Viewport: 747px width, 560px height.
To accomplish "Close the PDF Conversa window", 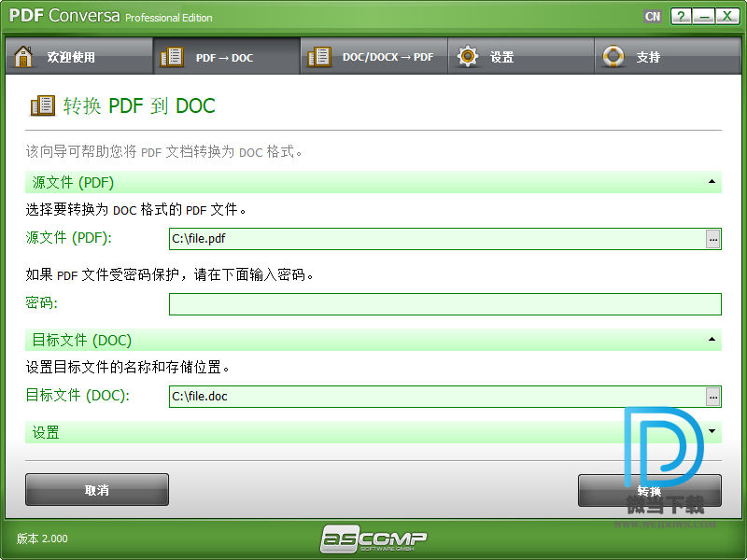I will point(727,17).
